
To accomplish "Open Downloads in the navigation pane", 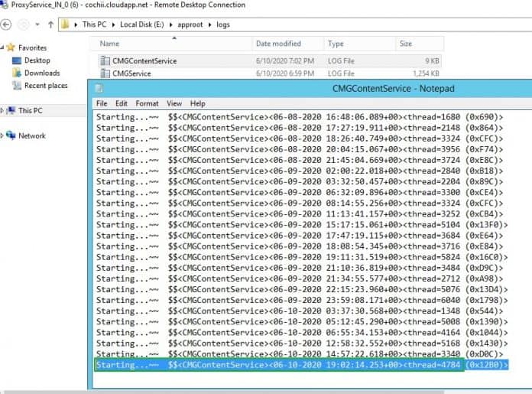I will pyautogui.click(x=42, y=73).
